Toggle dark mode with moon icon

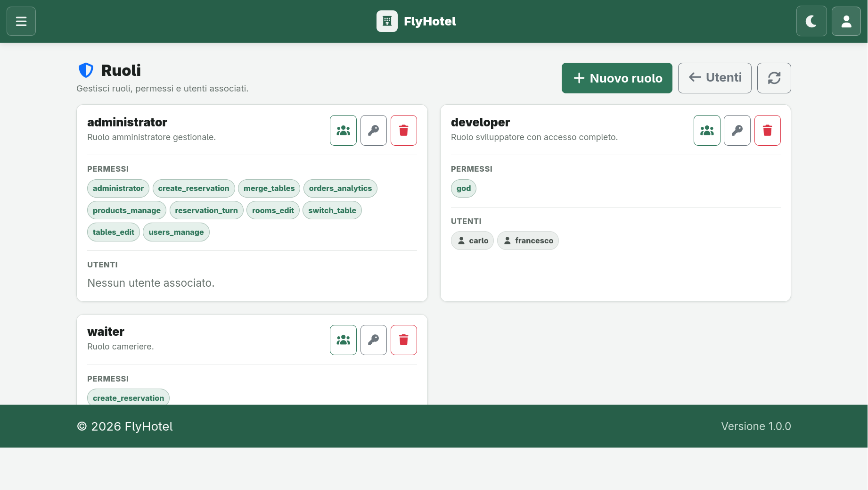click(x=811, y=21)
